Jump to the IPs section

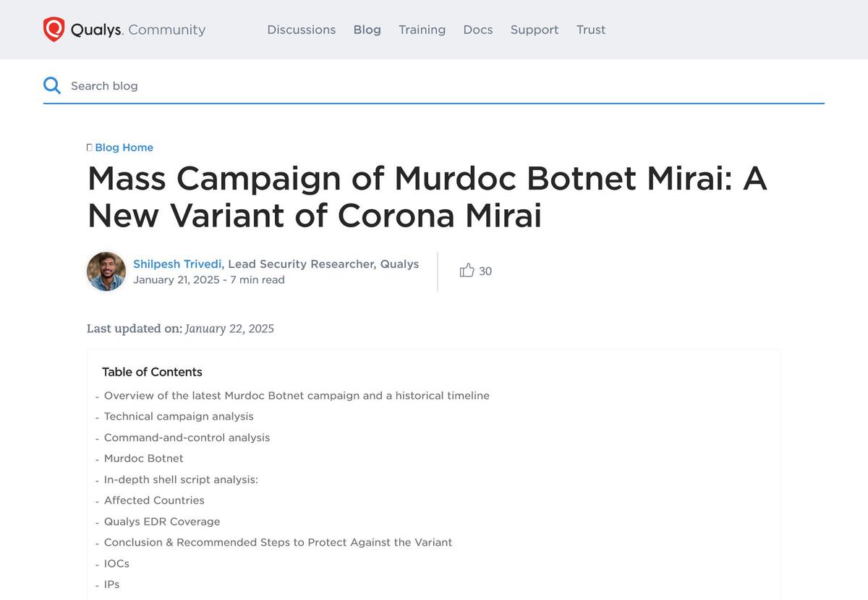click(x=112, y=585)
